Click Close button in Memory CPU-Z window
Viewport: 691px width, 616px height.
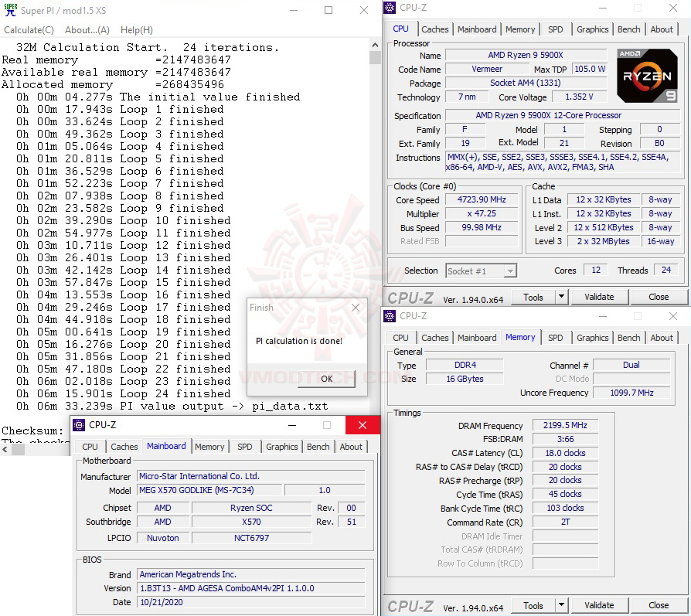pyautogui.click(x=659, y=605)
